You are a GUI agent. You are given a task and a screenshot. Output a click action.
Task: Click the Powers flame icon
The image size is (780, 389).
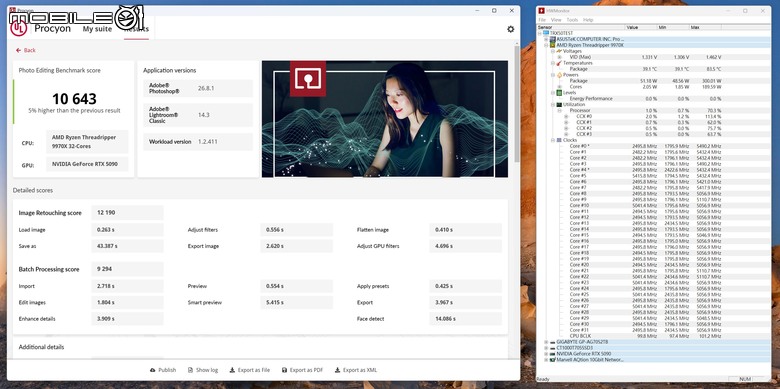pos(559,75)
